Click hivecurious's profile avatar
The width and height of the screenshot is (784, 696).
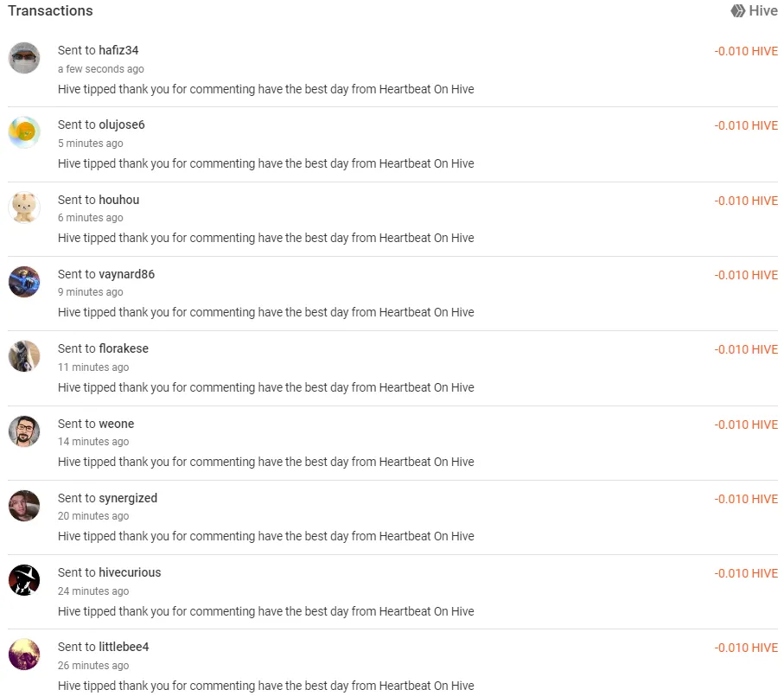[x=24, y=580]
